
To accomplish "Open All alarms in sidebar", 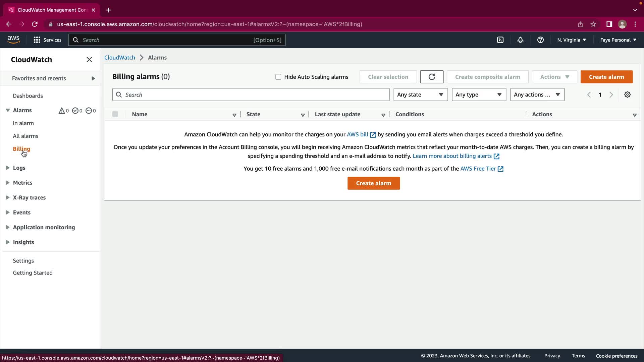I will coord(25,136).
